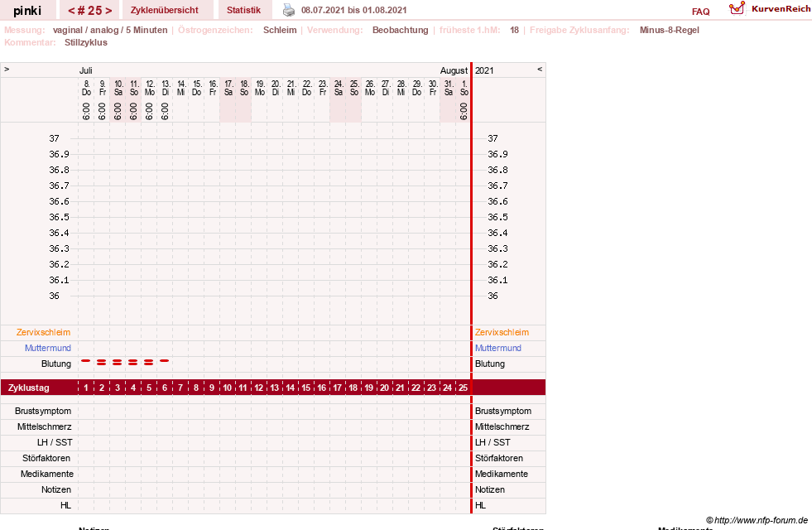
Task: Click the left Brustsymptom row label
Action: click(x=43, y=411)
